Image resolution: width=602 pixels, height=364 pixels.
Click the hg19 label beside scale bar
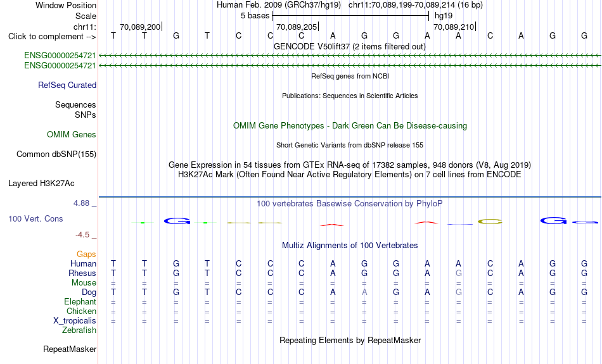coord(444,16)
